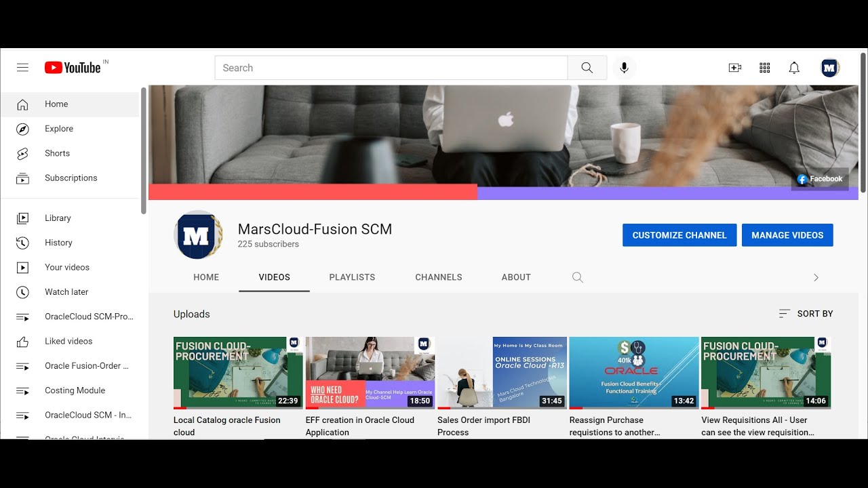Click the MarsCloud channel avatar
The width and height of the screenshot is (868, 488).
(199, 235)
